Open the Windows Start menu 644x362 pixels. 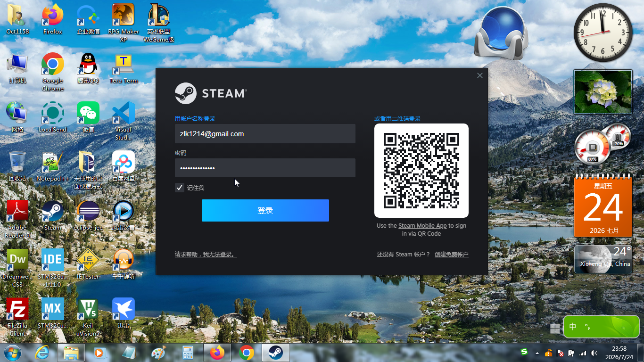12,353
